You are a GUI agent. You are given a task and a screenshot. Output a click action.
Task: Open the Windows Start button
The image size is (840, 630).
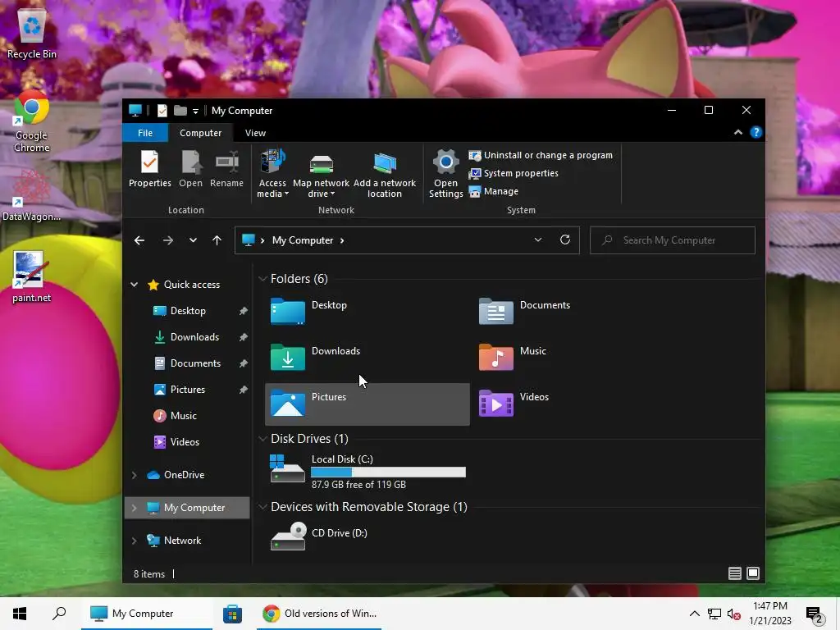pyautogui.click(x=20, y=614)
